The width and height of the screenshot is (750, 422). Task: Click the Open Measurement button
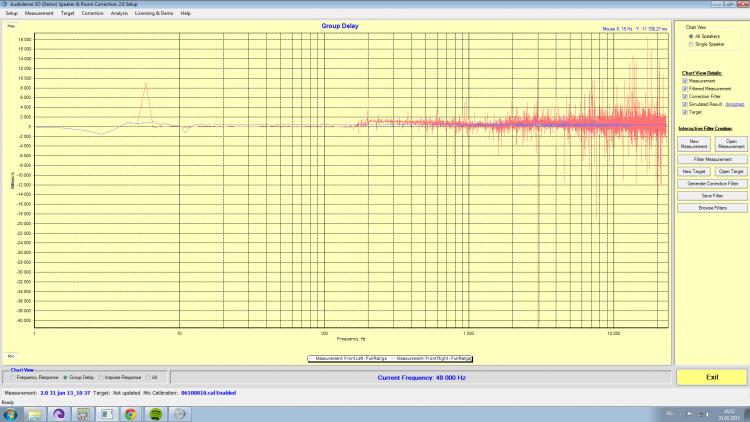(731, 144)
